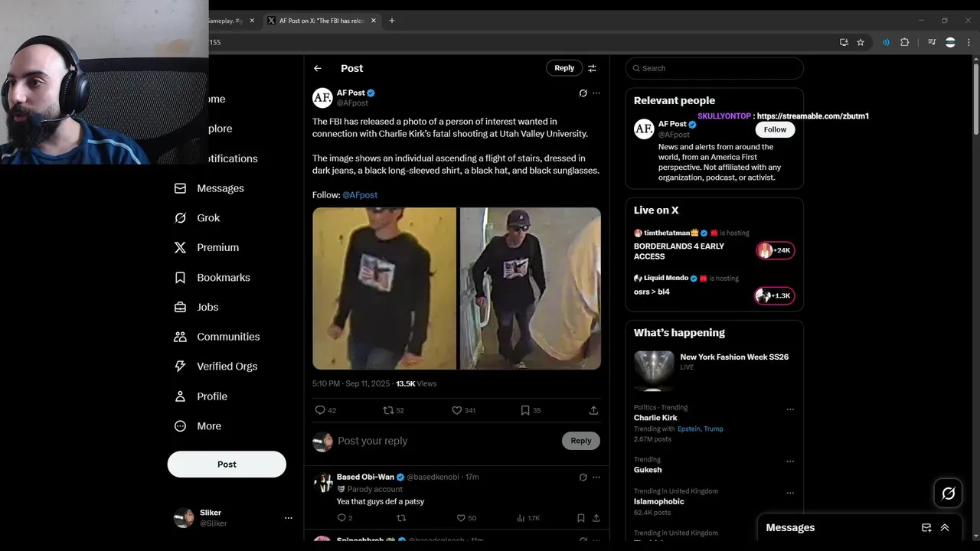Open options for Gukesh trend
This screenshot has height=551, width=980.
click(790, 461)
